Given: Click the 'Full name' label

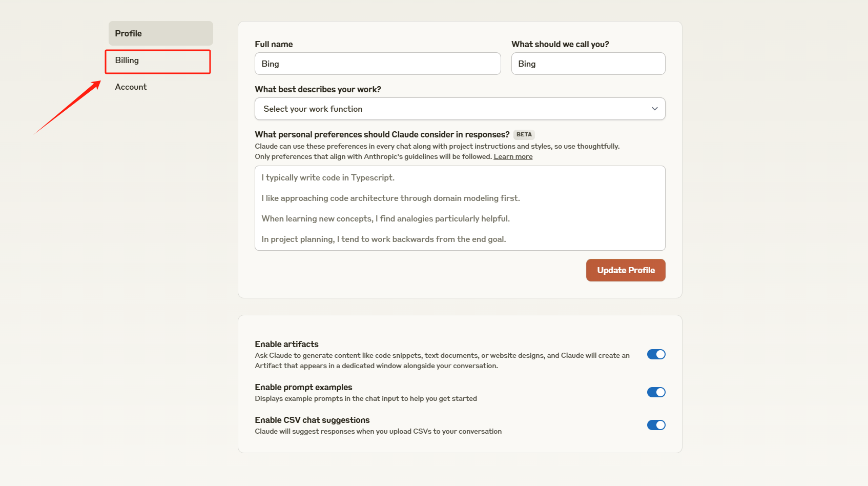Looking at the screenshot, I should pos(274,44).
